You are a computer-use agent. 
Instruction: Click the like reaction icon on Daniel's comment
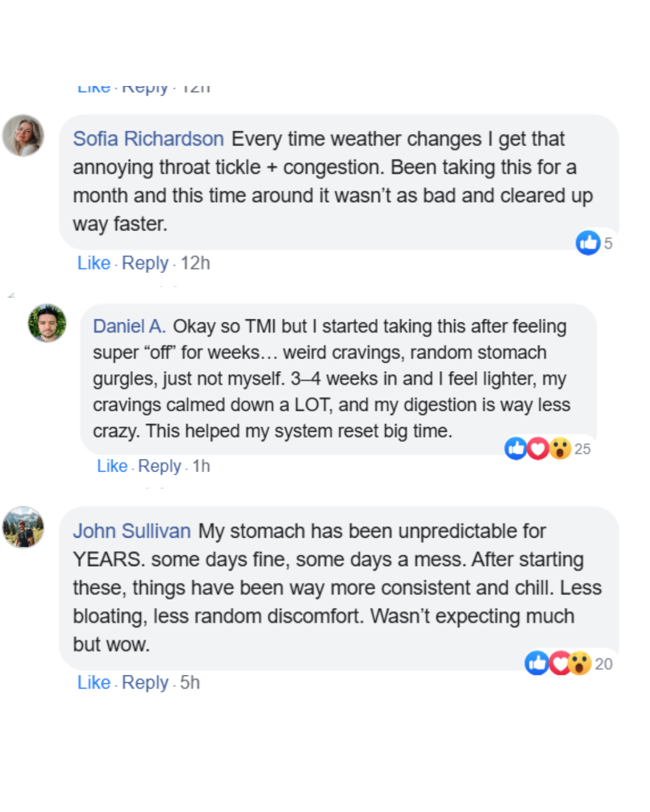516,448
